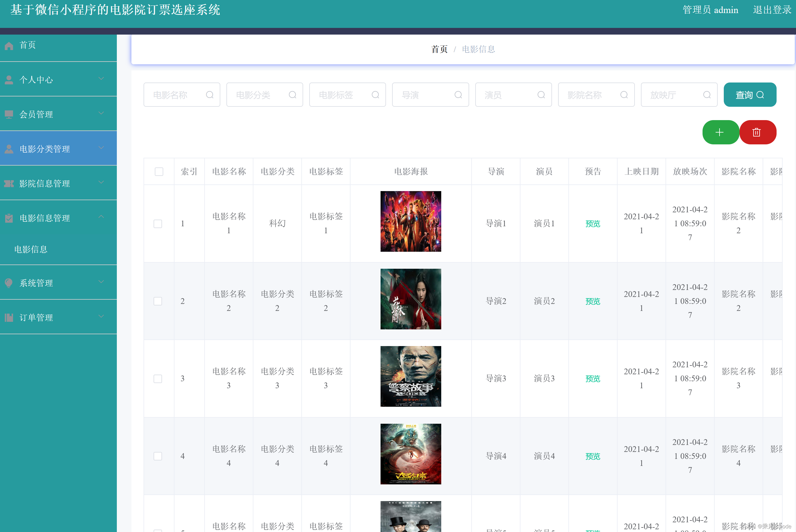
Task: Click the 影院信息管理 camera icon
Action: click(x=9, y=184)
